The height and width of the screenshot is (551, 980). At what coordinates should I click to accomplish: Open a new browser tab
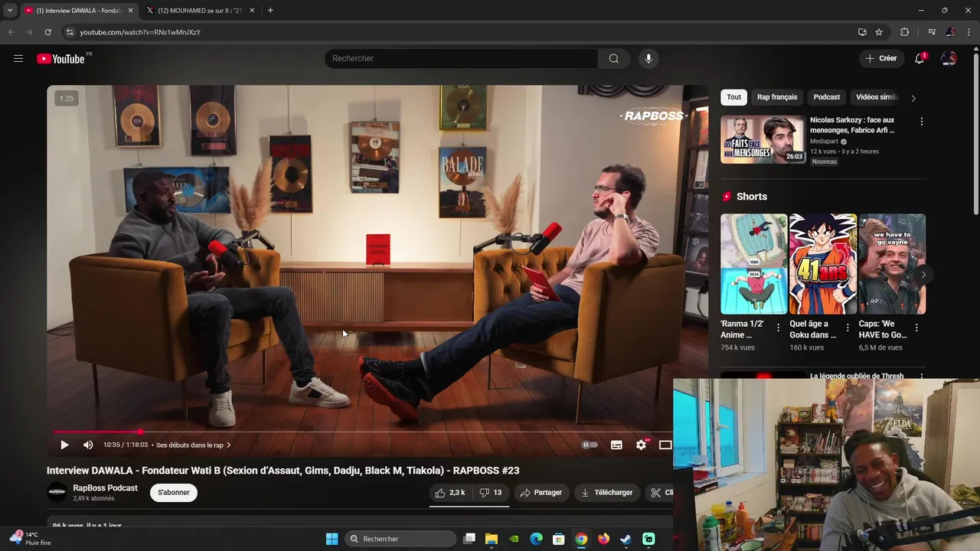click(270, 11)
